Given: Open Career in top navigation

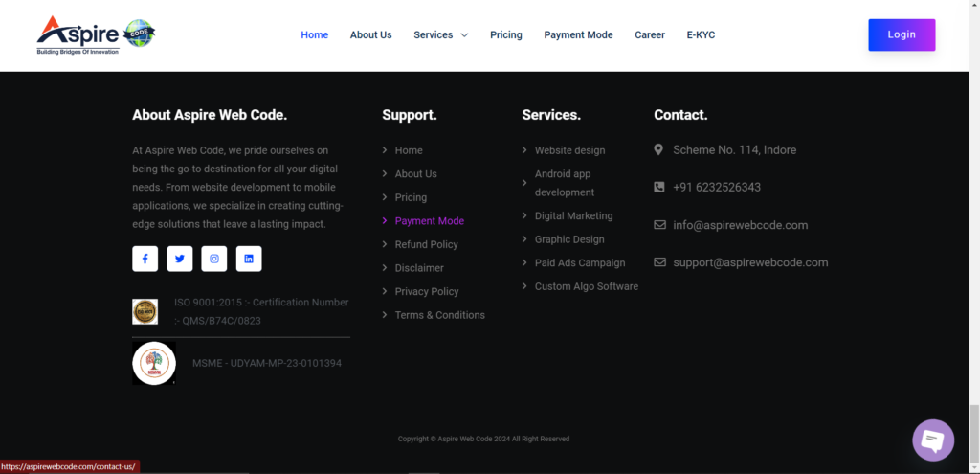Looking at the screenshot, I should click(650, 35).
